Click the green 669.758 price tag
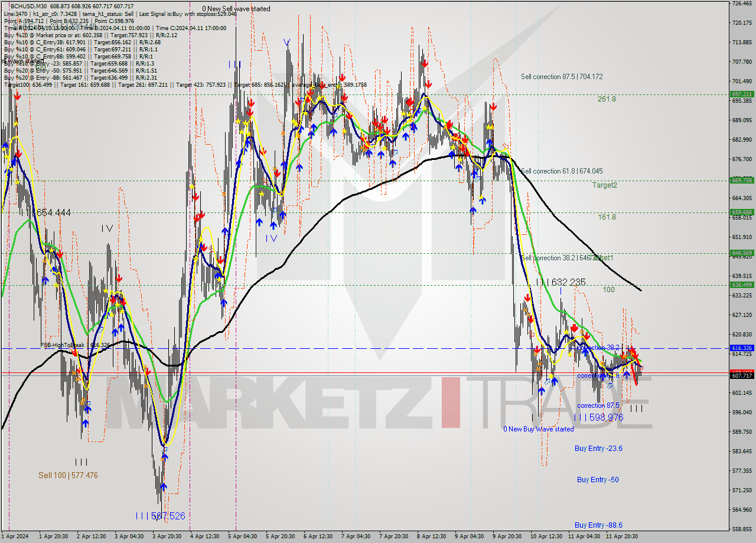756x543 pixels. pyautogui.click(x=742, y=181)
